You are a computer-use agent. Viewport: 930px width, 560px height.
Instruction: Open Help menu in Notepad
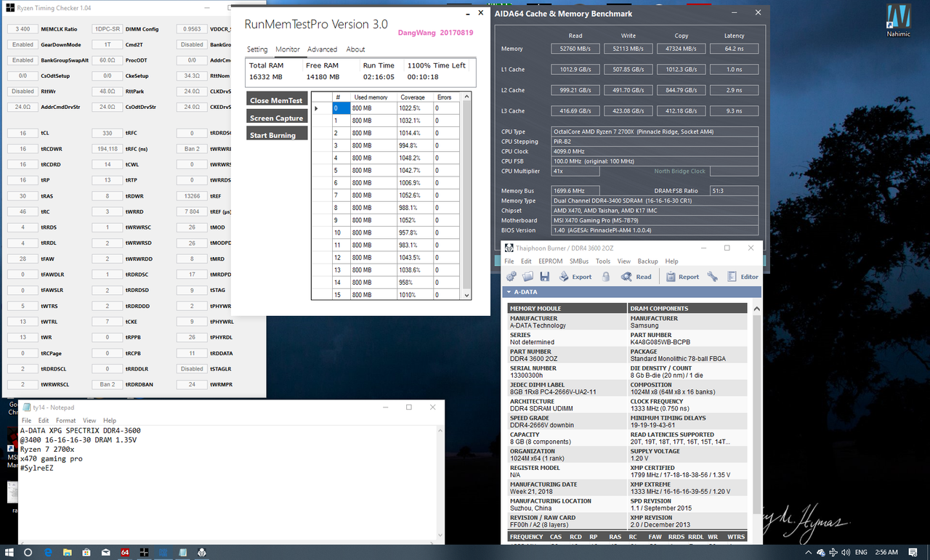pos(110,421)
